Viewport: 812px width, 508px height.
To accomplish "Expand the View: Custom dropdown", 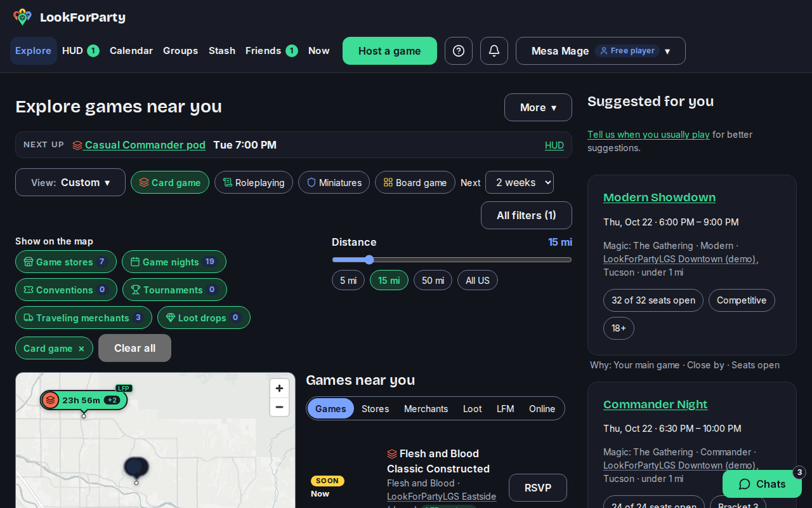I will pos(70,182).
